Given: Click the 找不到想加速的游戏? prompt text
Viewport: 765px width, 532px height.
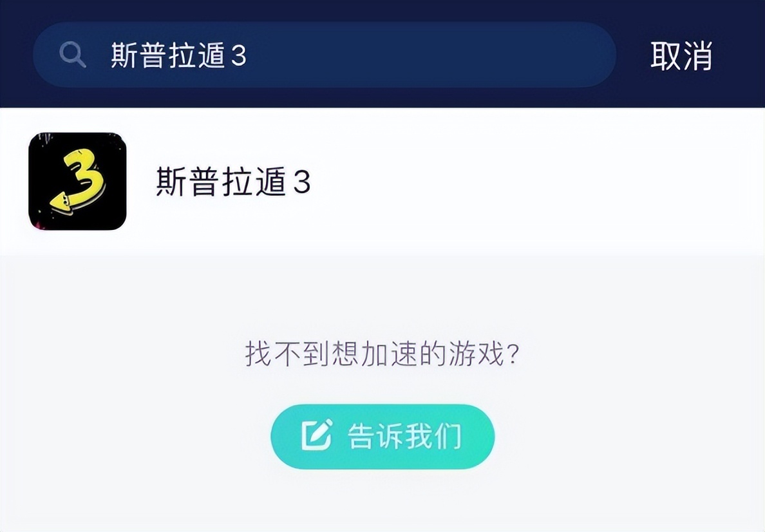Looking at the screenshot, I should point(381,354).
